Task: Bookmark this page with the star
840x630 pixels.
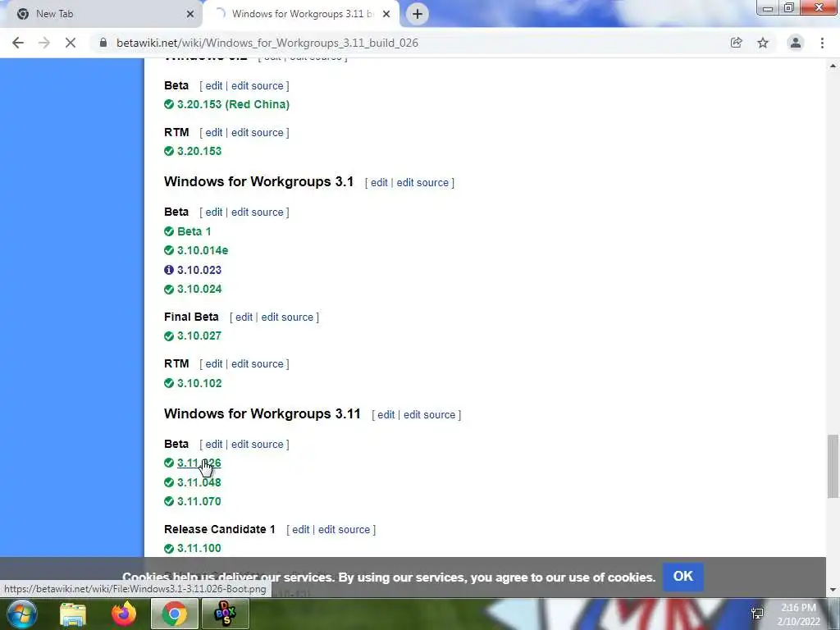Action: (x=763, y=43)
